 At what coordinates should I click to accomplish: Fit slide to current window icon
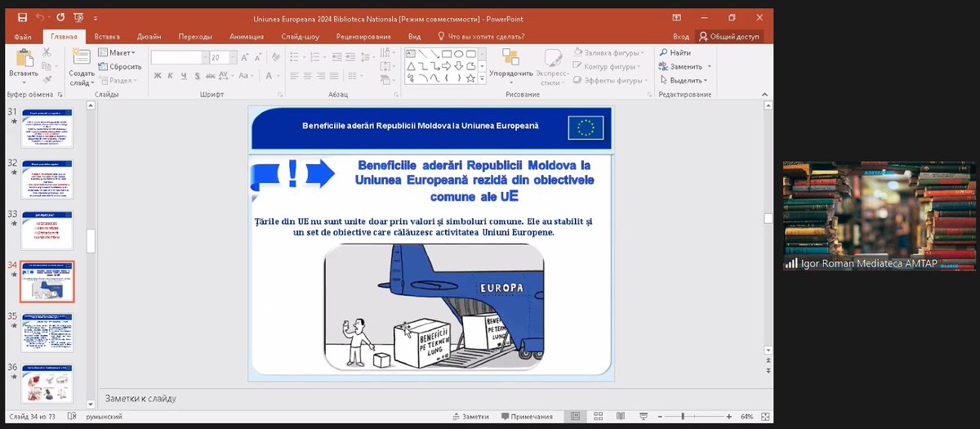764,417
